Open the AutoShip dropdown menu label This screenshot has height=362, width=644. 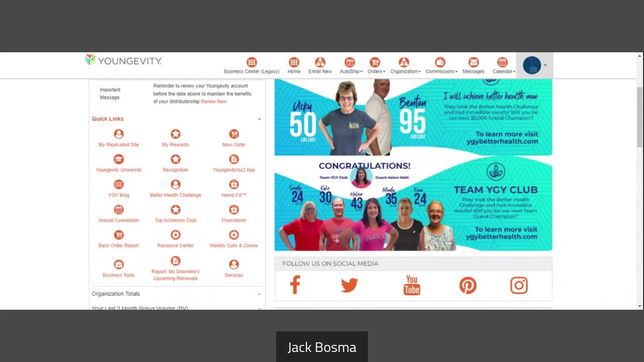[351, 71]
